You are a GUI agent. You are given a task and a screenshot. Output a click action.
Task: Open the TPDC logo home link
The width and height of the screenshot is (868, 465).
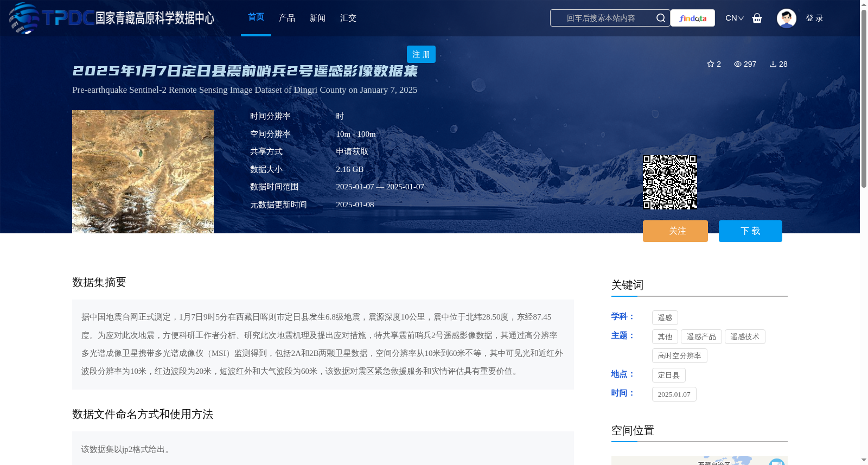[x=112, y=18]
